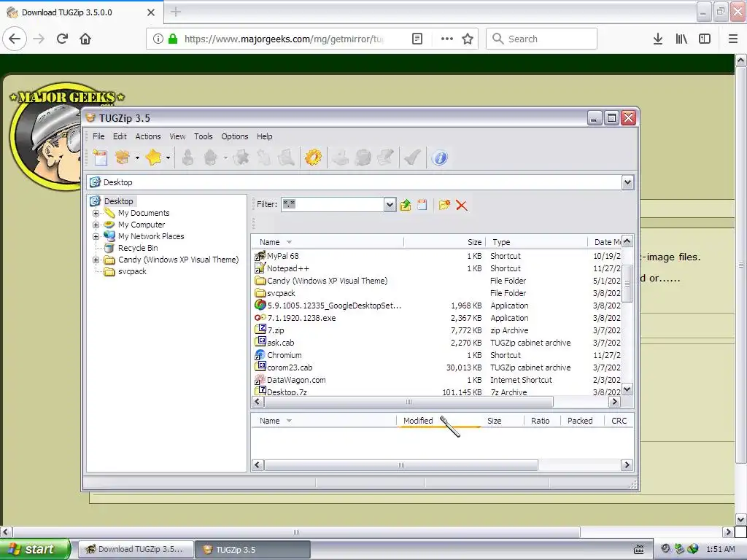Open the Desktop location dropdown arrow
The height and width of the screenshot is (560, 747).
point(627,182)
